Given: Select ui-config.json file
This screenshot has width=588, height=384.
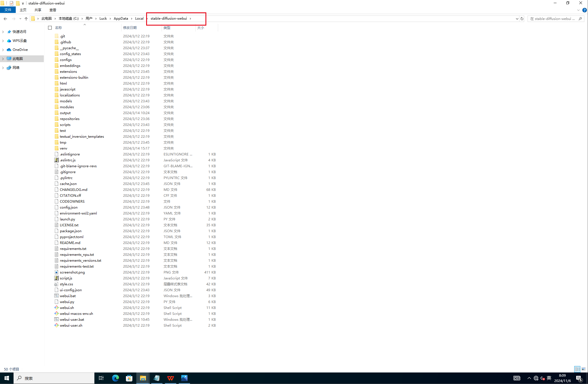Looking at the screenshot, I should (71, 290).
